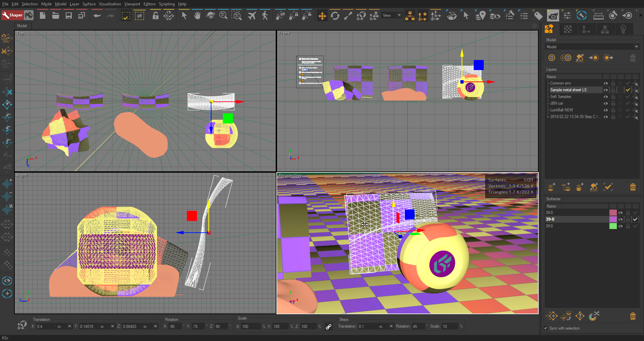Hide the Soft Samples layer
The height and width of the screenshot is (341, 644).
tap(606, 97)
